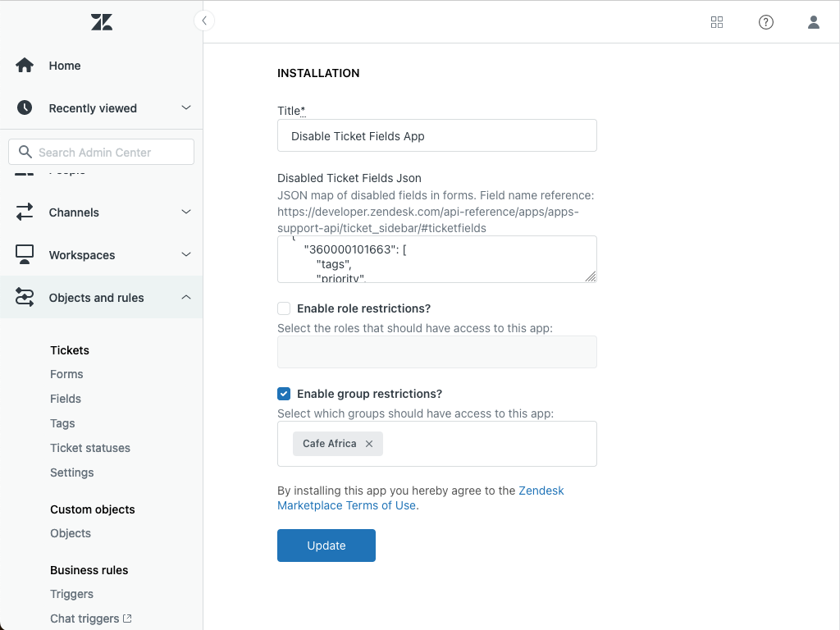
Task: Click the user profile avatar icon
Action: pos(814,22)
